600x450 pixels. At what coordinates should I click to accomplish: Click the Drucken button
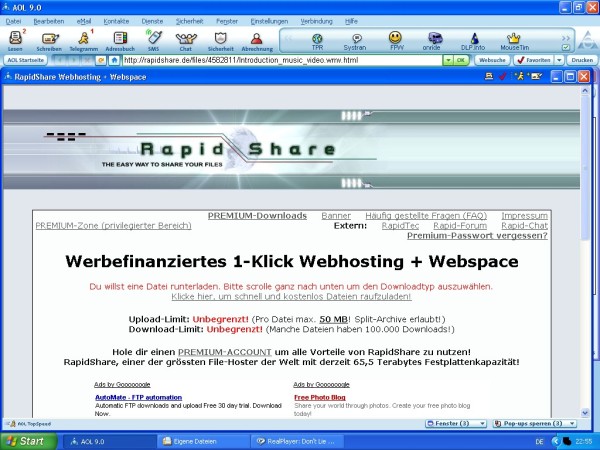point(582,60)
